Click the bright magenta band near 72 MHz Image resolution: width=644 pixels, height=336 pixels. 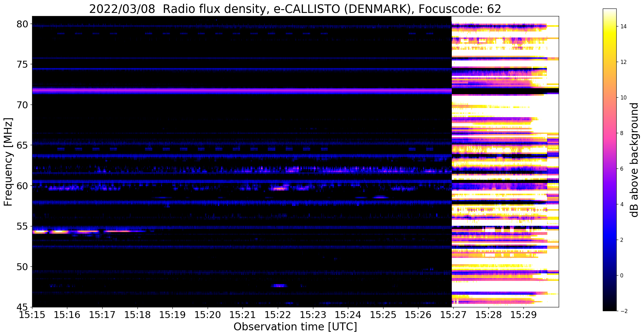(x=242, y=91)
